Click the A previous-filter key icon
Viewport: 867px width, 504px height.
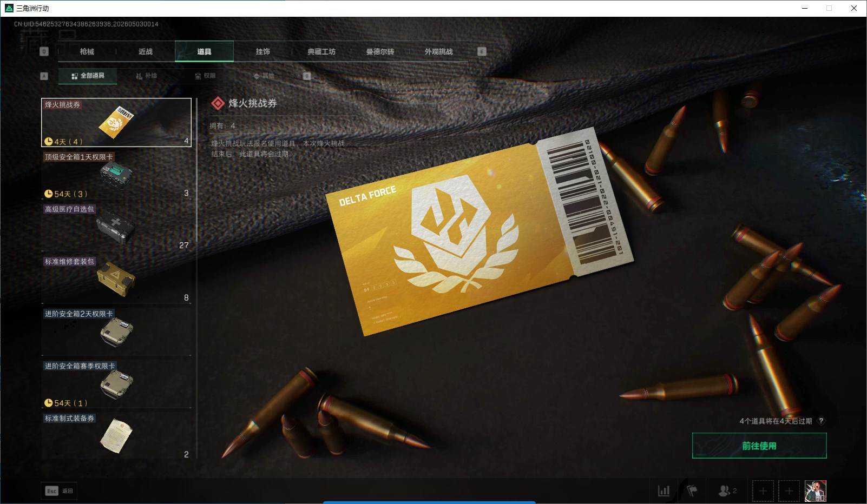[x=44, y=76]
